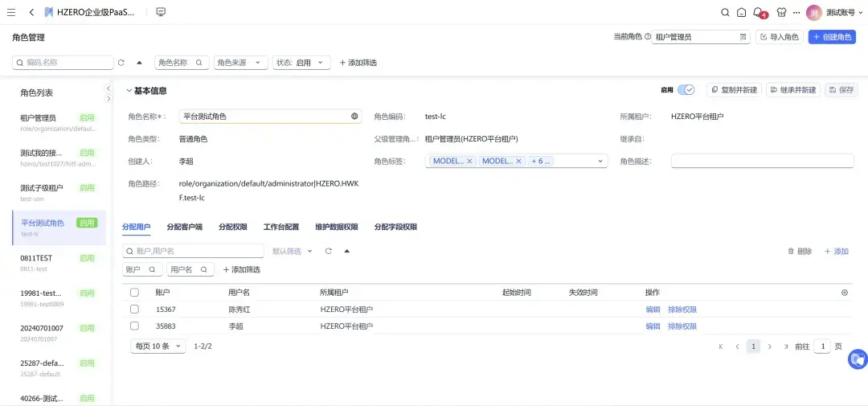Click the 保存 button
The width and height of the screenshot is (868, 406).
[841, 90]
